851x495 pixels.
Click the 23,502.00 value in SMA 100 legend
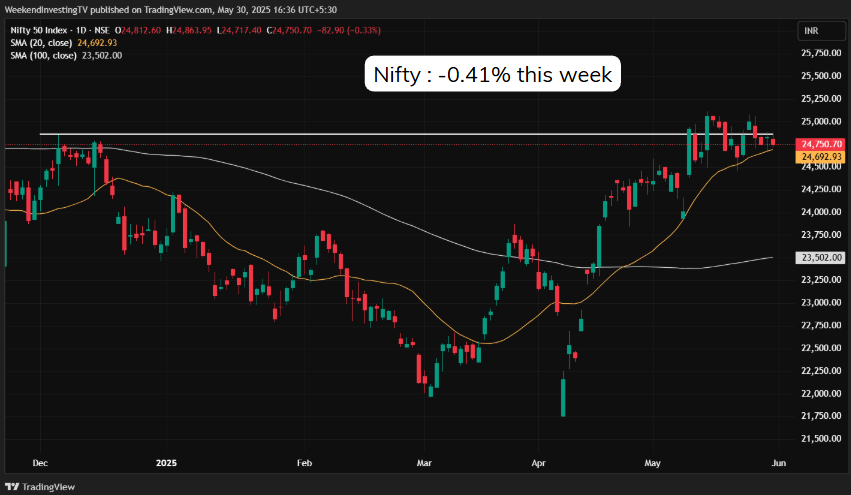tap(102, 55)
